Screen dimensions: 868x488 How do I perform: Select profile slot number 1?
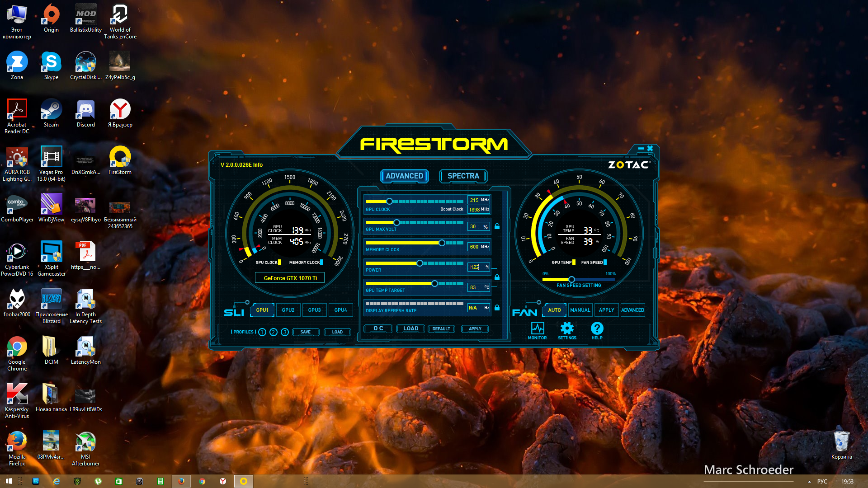click(262, 332)
